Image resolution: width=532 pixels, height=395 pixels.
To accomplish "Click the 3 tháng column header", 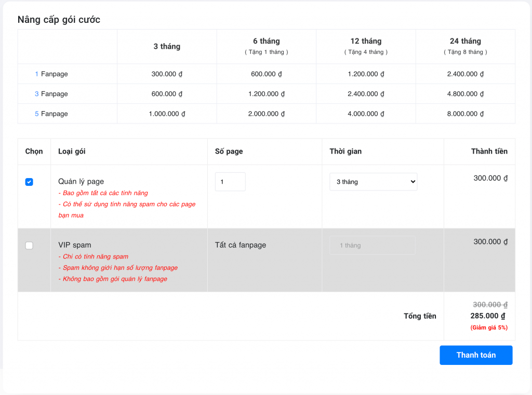I will [167, 46].
